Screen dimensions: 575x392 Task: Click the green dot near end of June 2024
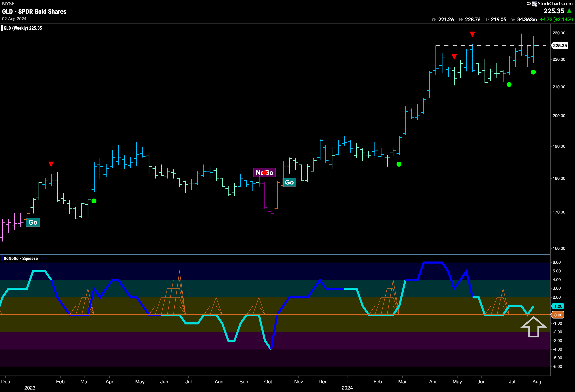[x=509, y=85]
